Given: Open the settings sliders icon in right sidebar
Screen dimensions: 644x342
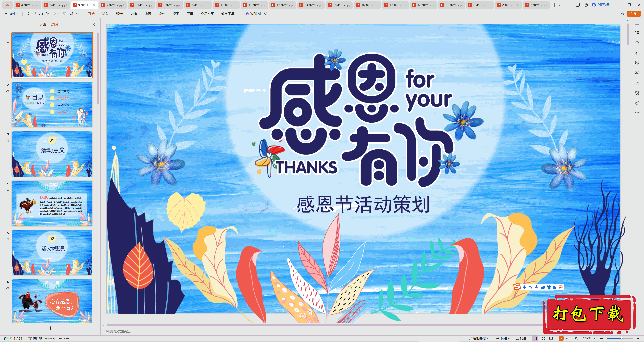Looking at the screenshot, I should click(x=637, y=32).
